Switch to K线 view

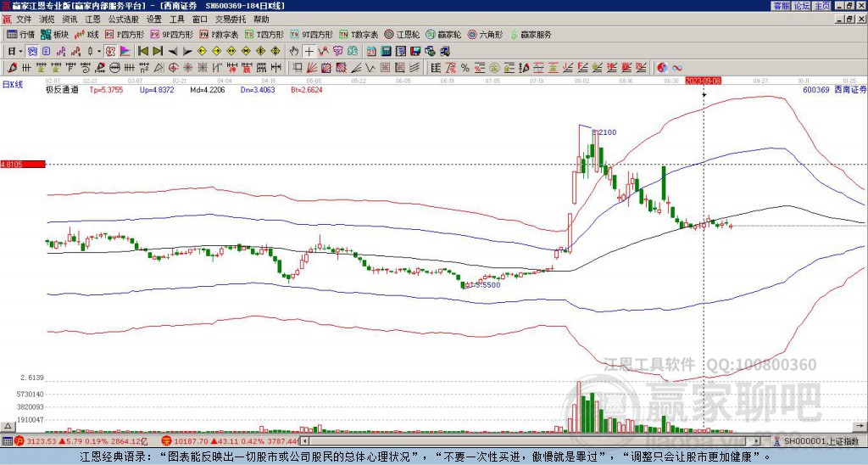tap(86, 34)
